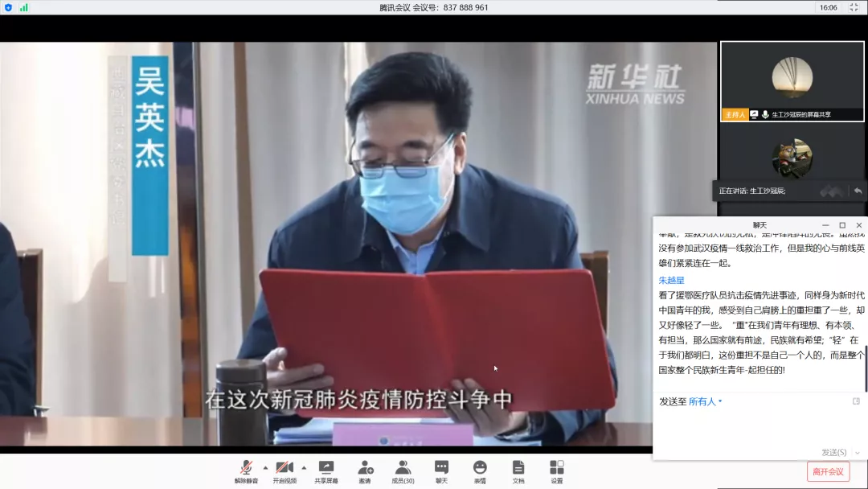
Task: Click the 发送至 label
Action: coord(672,401)
